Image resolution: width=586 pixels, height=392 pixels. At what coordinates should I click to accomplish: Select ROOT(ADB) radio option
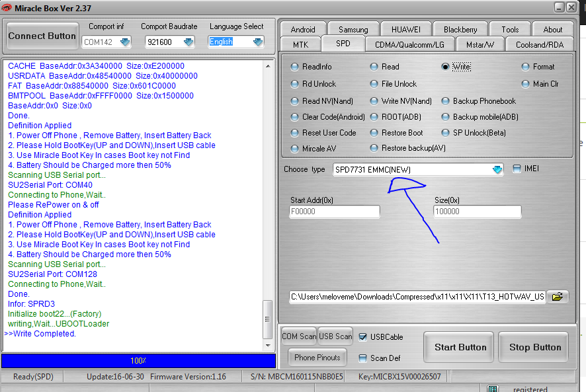click(374, 117)
